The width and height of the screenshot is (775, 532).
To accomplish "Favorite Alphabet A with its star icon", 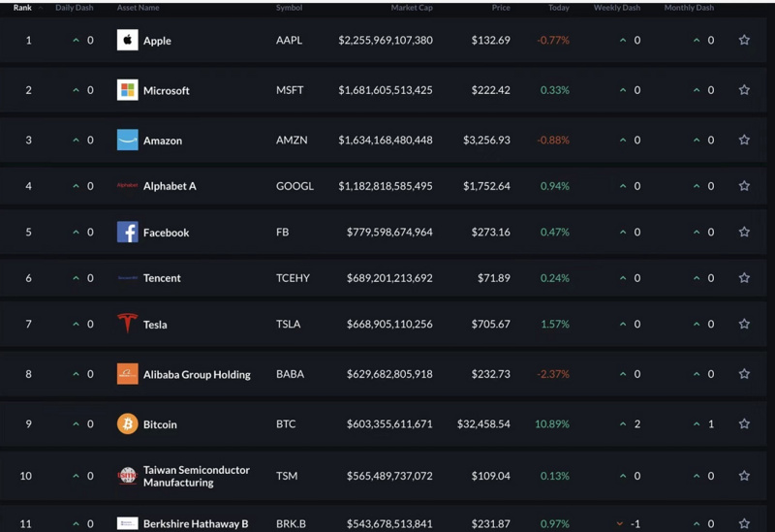I will pos(744,186).
